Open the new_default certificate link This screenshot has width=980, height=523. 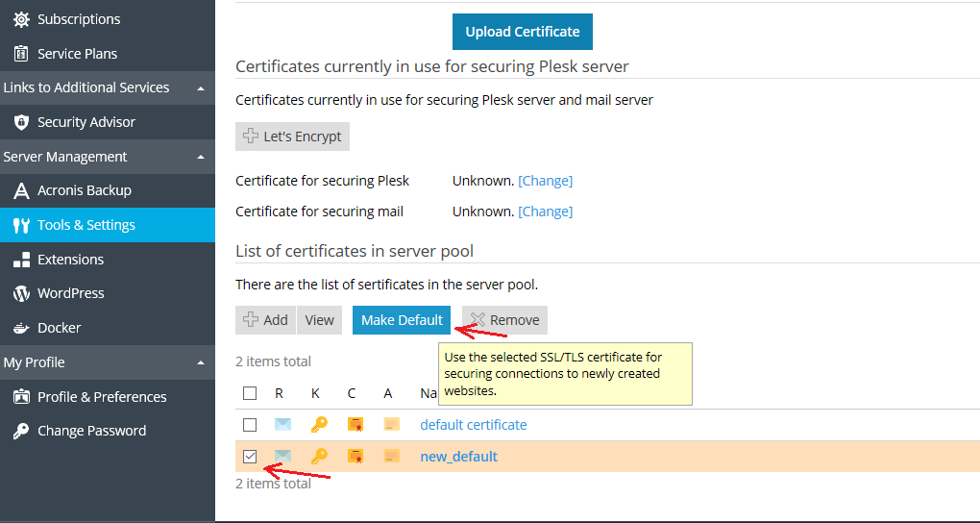point(458,457)
